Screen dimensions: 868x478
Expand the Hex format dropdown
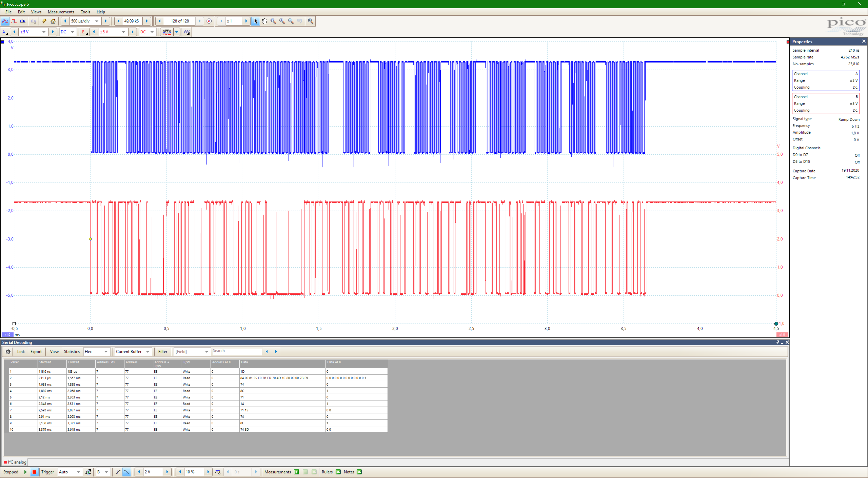point(106,351)
